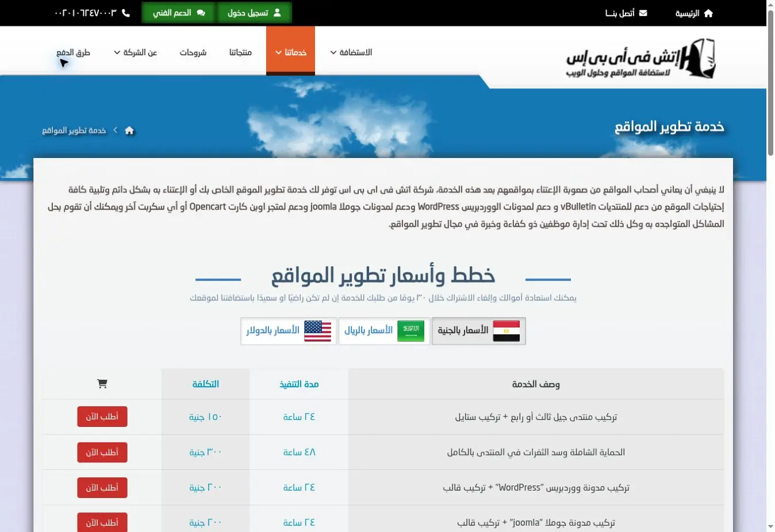Click the Saudi flag icon

[410, 331]
